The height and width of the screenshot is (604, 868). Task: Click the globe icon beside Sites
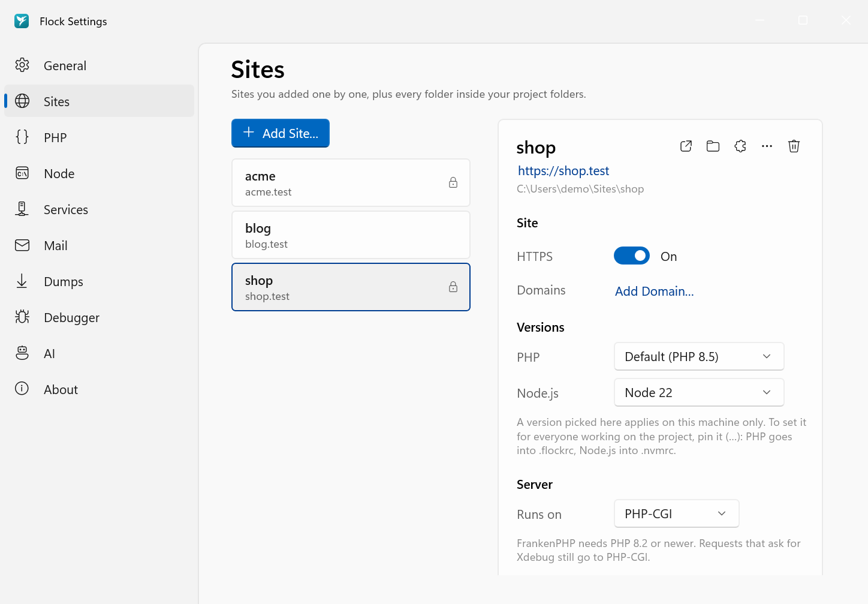22,101
